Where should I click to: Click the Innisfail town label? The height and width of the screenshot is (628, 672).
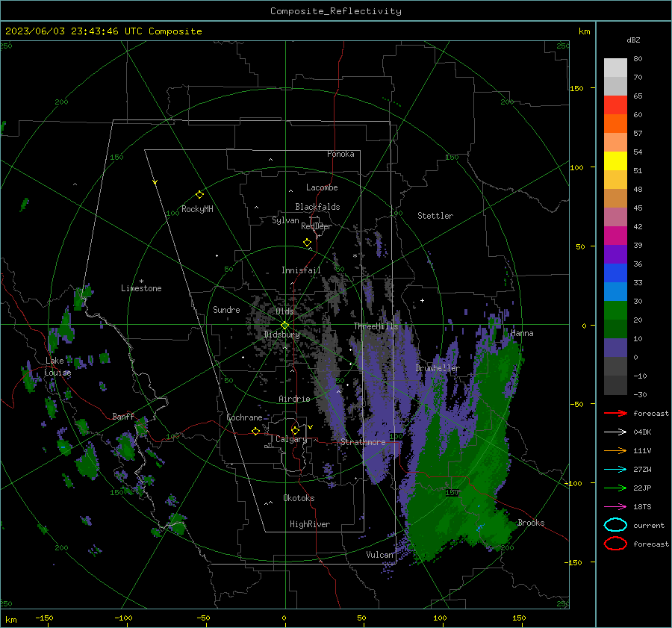[301, 270]
